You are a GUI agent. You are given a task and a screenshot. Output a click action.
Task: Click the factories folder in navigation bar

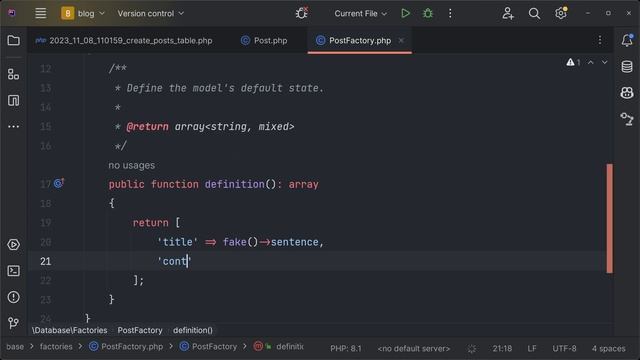tap(56, 347)
